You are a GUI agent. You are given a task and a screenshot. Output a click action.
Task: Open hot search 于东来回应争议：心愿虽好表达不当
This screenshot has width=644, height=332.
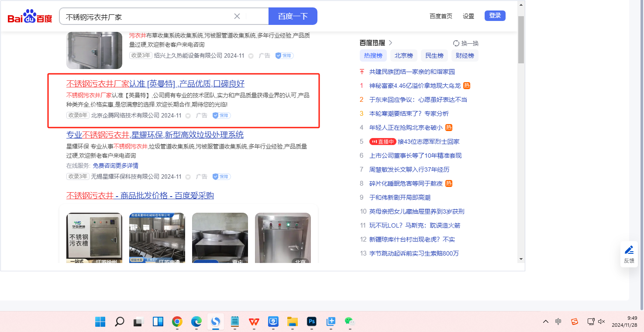tap(418, 100)
